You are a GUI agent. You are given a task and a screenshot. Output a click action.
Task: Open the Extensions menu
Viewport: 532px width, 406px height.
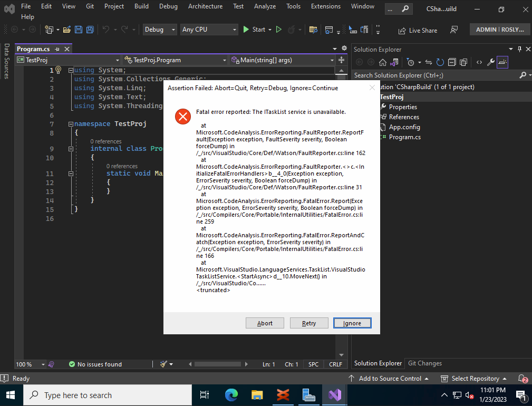pos(326,6)
